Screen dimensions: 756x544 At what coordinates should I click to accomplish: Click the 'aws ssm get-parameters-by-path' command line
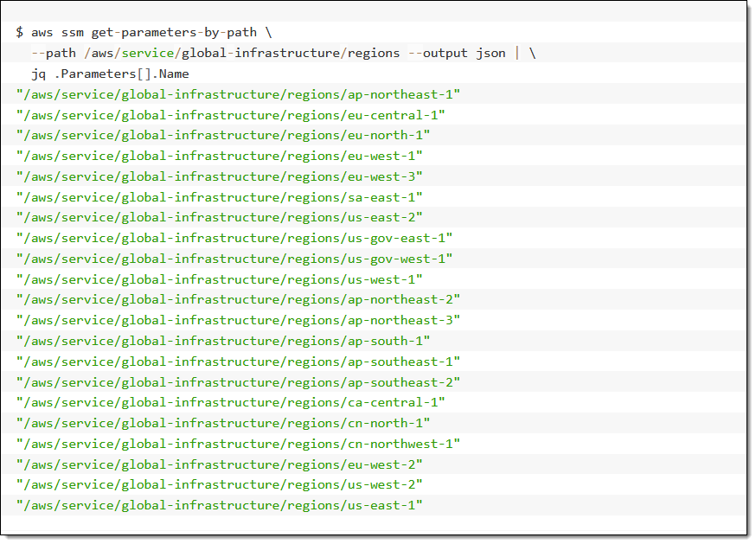point(144,32)
